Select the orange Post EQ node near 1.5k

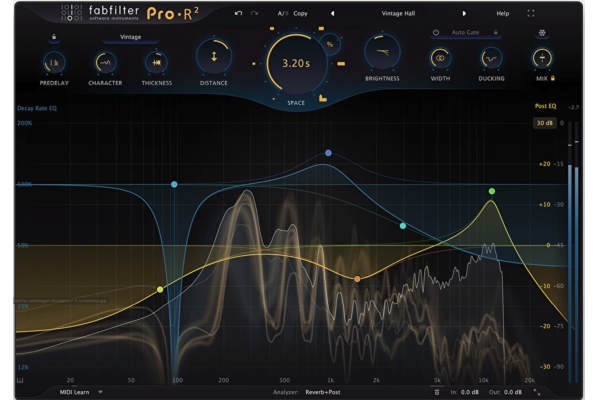coord(357,279)
